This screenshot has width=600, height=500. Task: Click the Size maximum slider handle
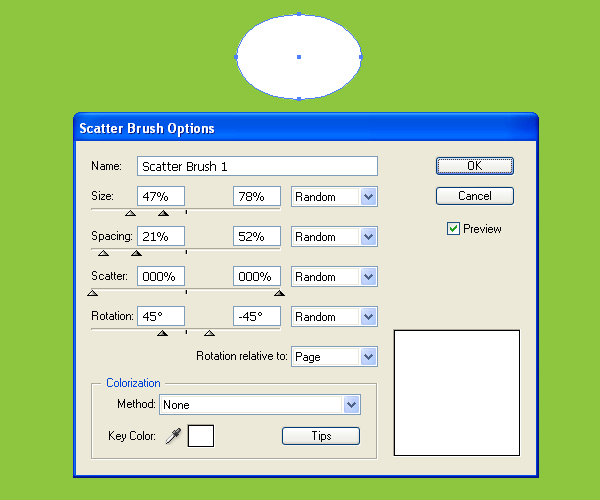[163, 213]
